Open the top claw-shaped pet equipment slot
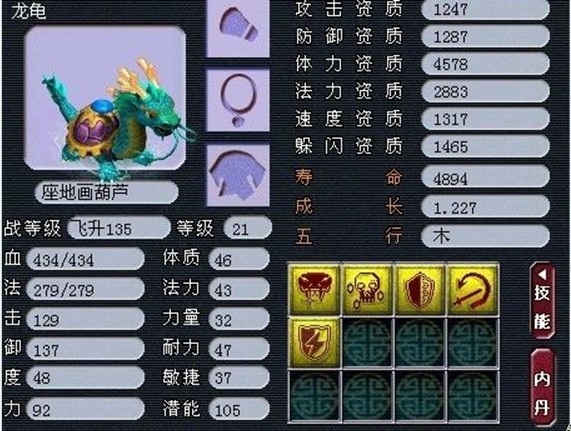This screenshot has width=571, height=431. pyautogui.click(x=238, y=27)
